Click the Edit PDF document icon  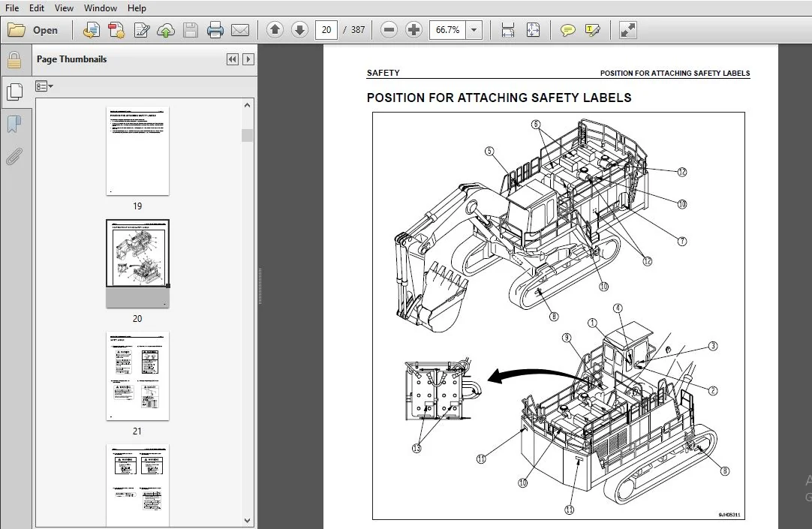141,30
